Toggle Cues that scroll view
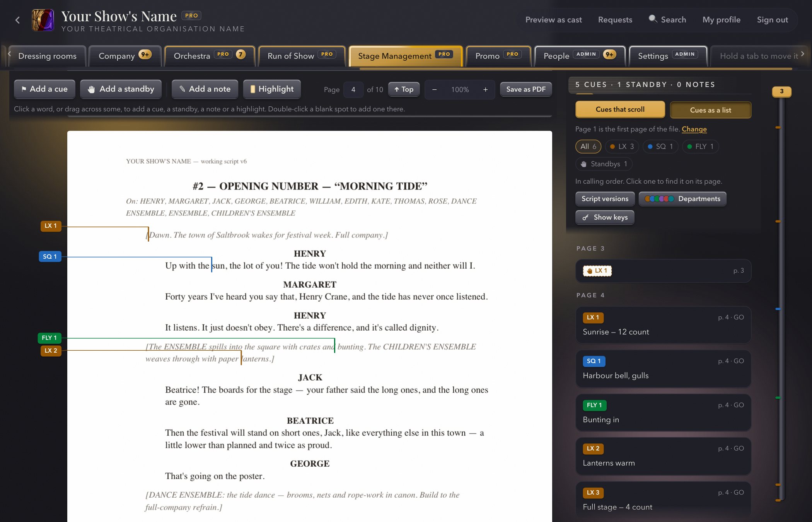This screenshot has height=522, width=812. pyautogui.click(x=620, y=109)
